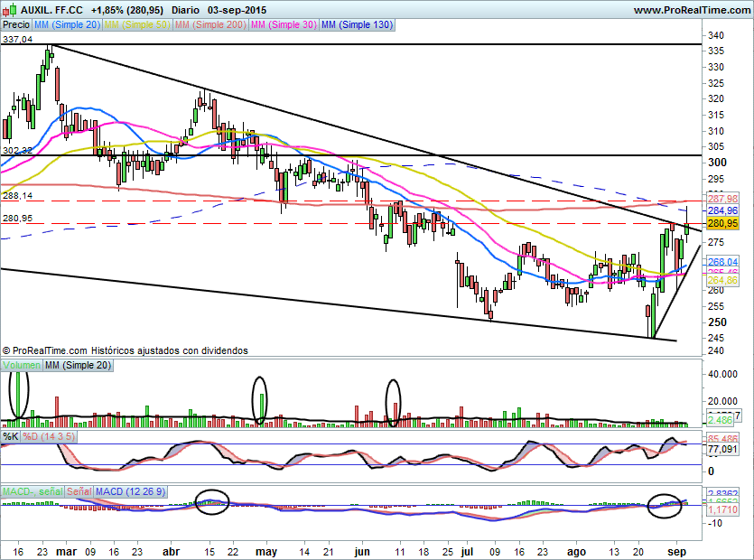This screenshot has height=560, width=754.
Task: Click the 302,32 horizontal line label
Action: tap(17, 150)
